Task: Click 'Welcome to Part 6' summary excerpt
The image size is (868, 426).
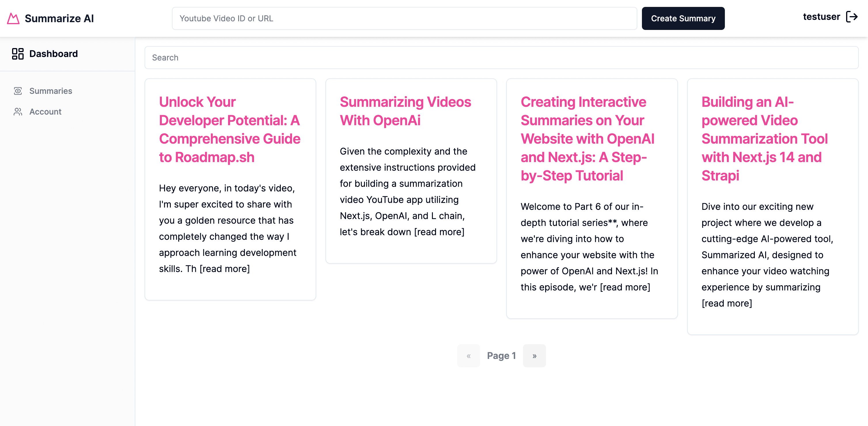Action: (x=589, y=247)
